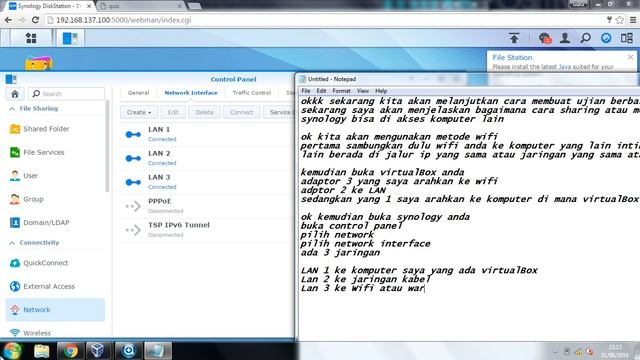Click the Notepad text area
This screenshot has height=360, width=640.
click(x=469, y=218)
